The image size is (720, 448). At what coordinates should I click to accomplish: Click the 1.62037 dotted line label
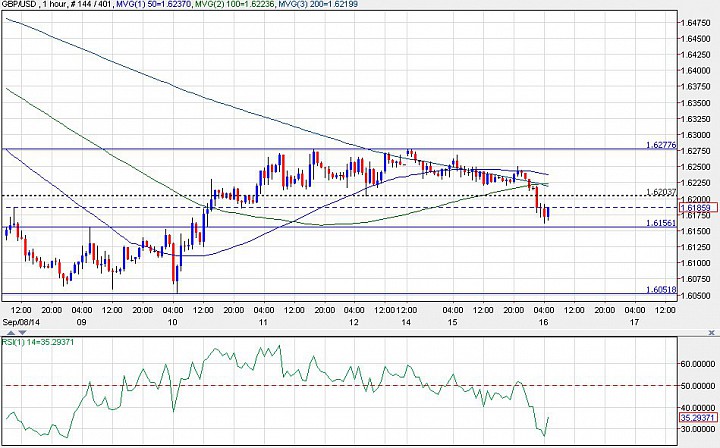(661, 192)
